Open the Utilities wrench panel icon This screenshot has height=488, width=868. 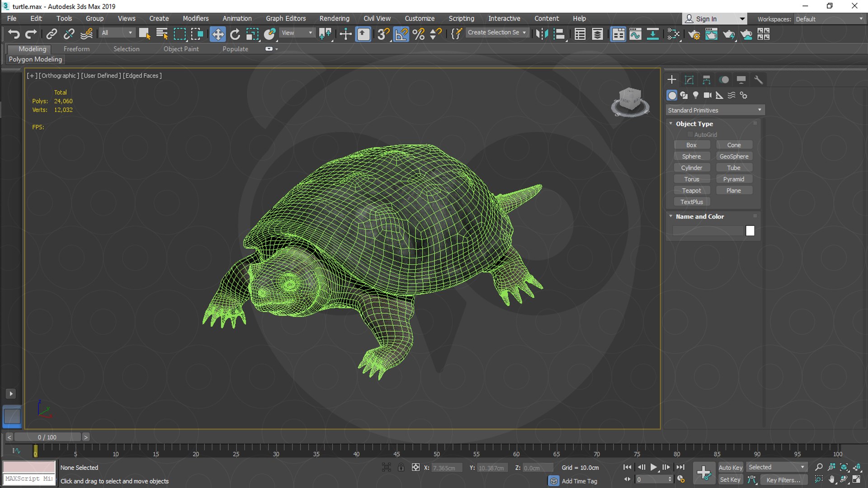[759, 80]
